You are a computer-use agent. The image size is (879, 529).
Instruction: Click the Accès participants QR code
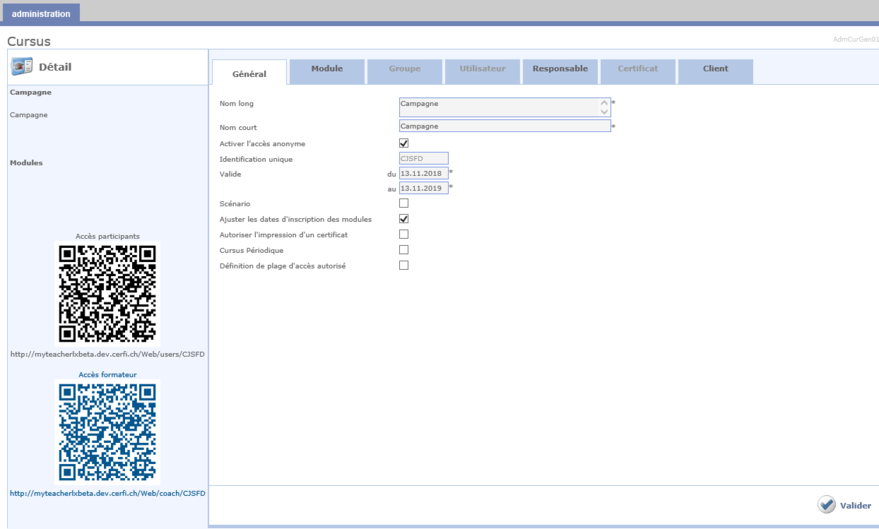pos(107,294)
